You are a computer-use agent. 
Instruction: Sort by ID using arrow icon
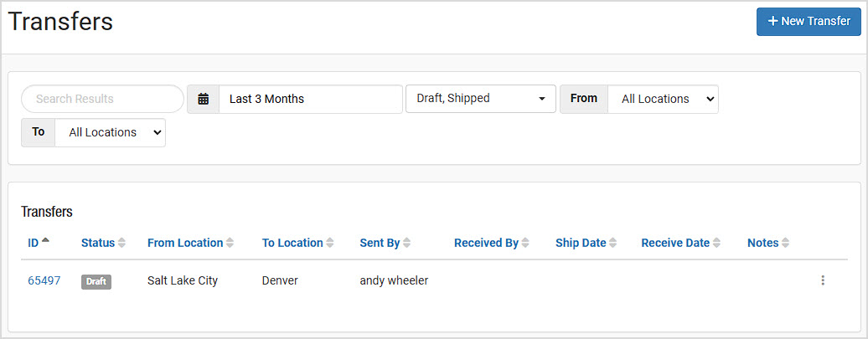(45, 240)
